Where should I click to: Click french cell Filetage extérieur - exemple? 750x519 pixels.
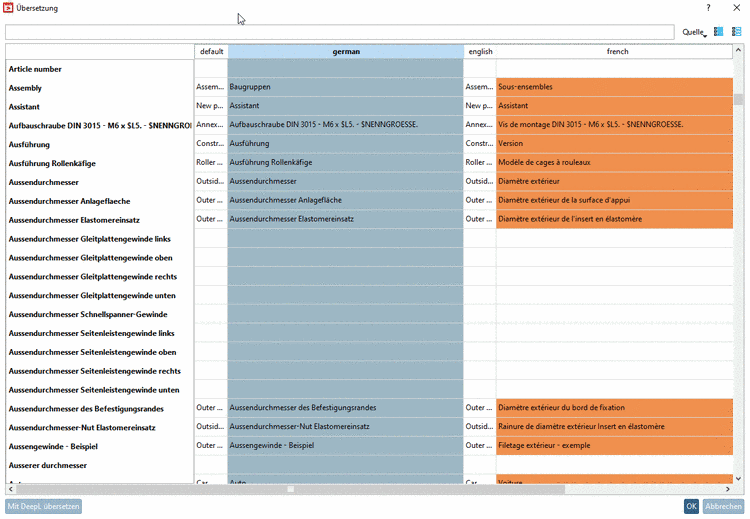[615, 445]
